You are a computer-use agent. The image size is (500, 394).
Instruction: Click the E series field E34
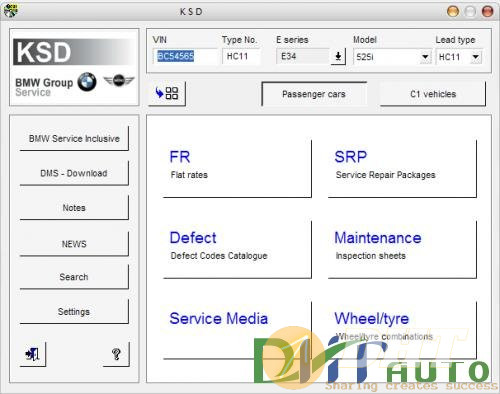(303, 56)
